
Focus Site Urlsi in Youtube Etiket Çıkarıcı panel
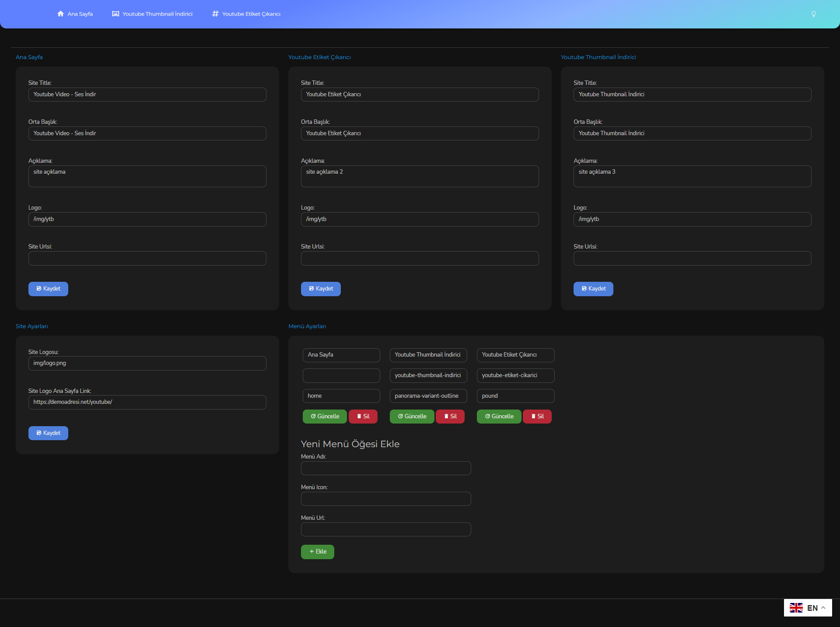(x=420, y=258)
